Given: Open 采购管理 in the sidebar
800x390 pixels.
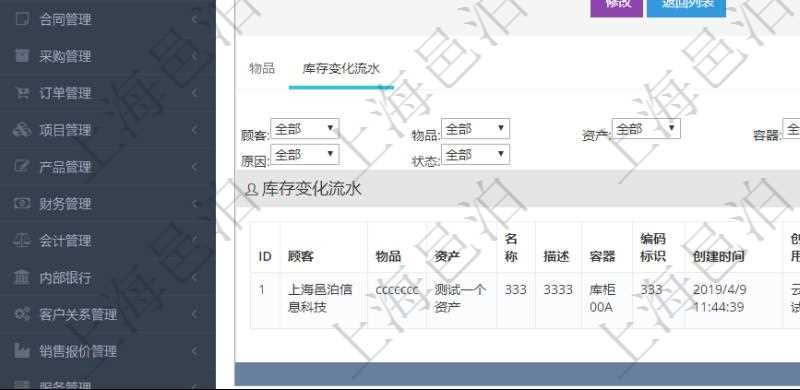Looking at the screenshot, I should click(108, 56).
